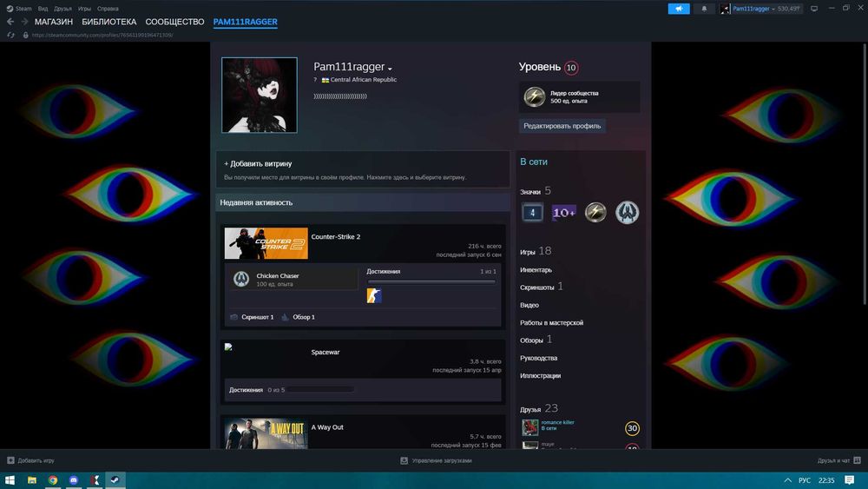Screen dimensions: 868x489
Task: Select the PAM111RAGGER profile tab
Action: 246,22
